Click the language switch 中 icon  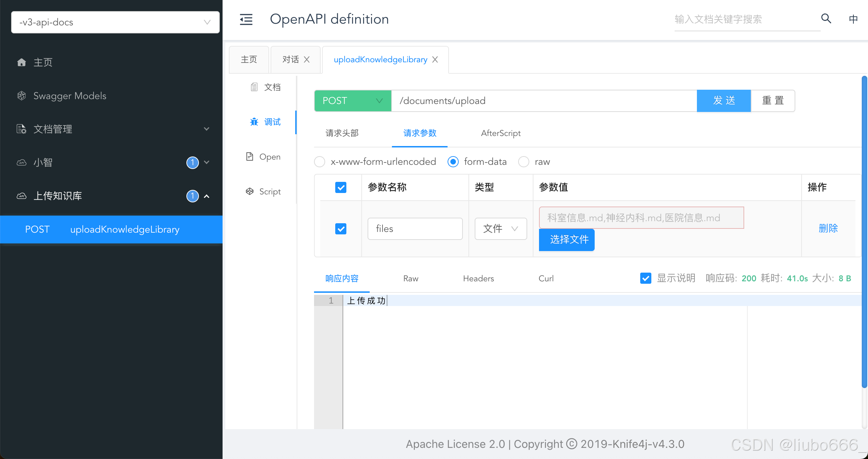coord(853,19)
